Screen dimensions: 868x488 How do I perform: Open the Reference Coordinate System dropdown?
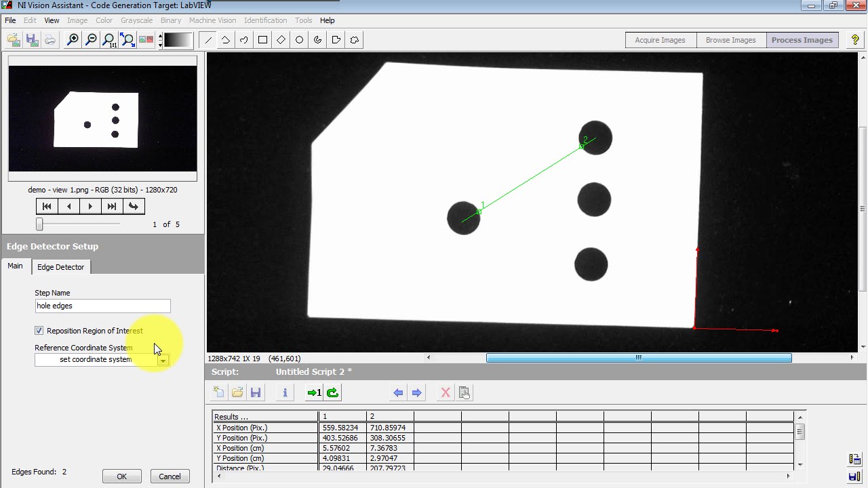point(163,360)
